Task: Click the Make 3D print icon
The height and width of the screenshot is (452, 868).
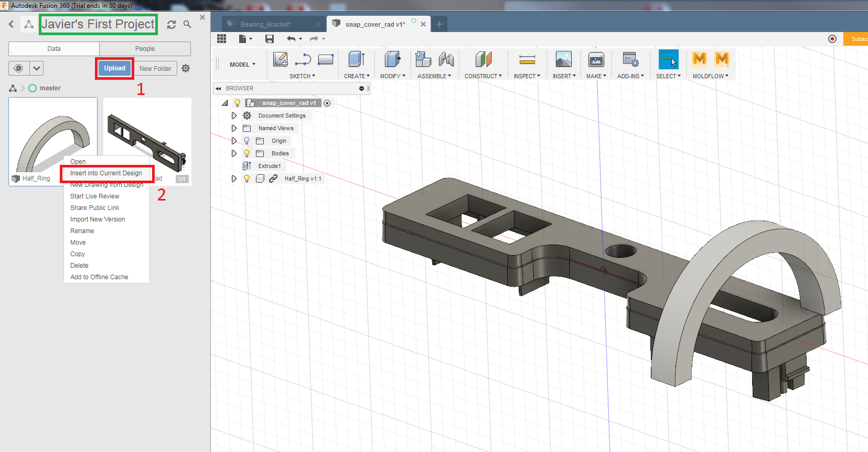Action: (x=596, y=59)
